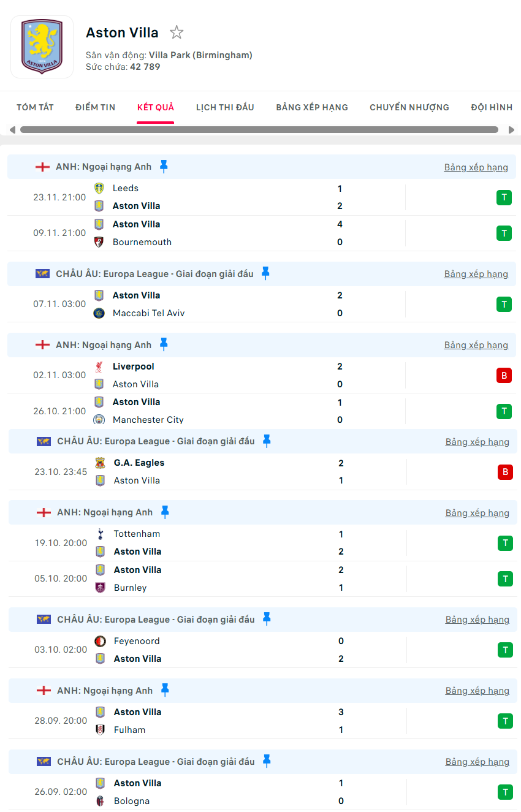521x812 pixels.
Task: Click the green T badge for Leeds match
Action: [504, 197]
